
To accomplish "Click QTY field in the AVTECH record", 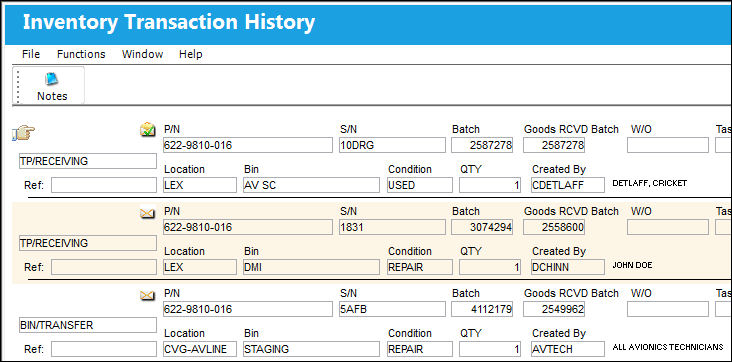I will tap(490, 349).
